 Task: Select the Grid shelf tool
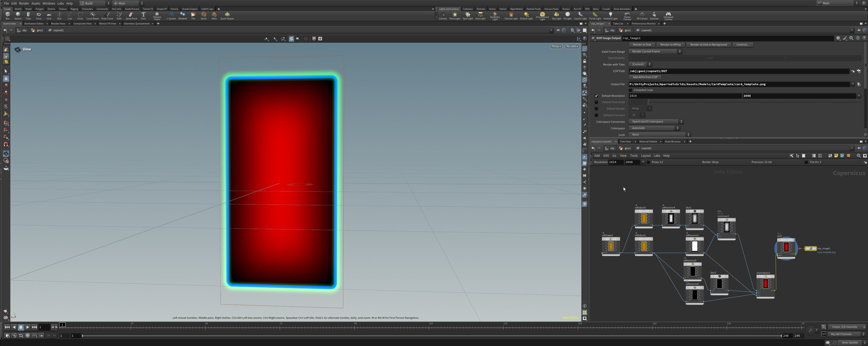click(x=49, y=15)
